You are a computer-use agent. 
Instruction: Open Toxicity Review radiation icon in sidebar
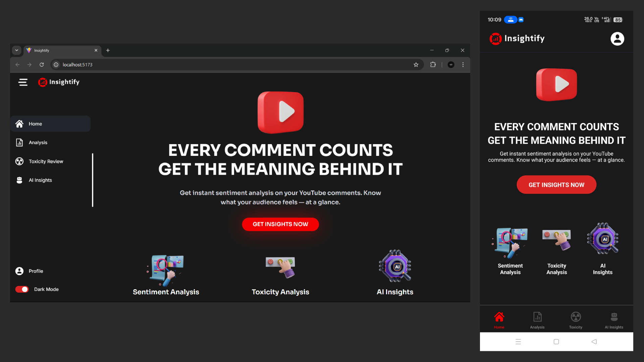tap(19, 161)
